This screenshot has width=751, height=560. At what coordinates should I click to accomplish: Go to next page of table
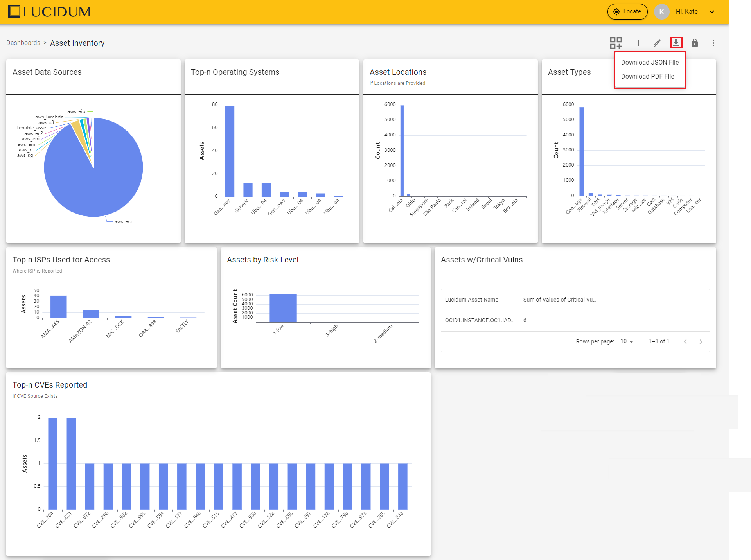[701, 341]
